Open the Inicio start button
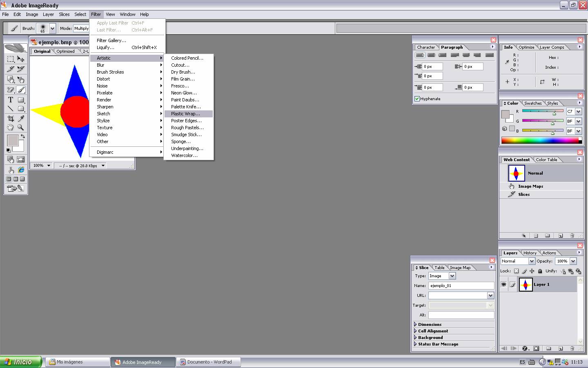 pos(21,362)
